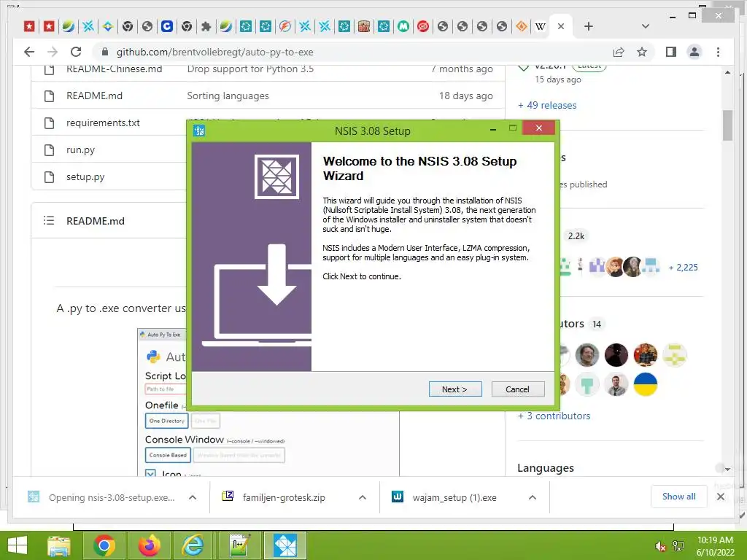Viewport: 747px width, 560px height.
Task: Click the '18 days ago' README.md timestamp
Action: pyautogui.click(x=466, y=96)
